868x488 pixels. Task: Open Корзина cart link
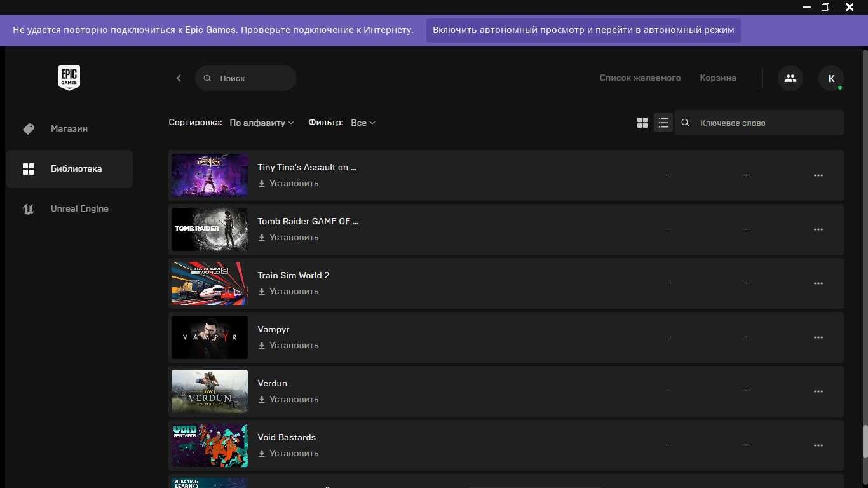tap(718, 78)
